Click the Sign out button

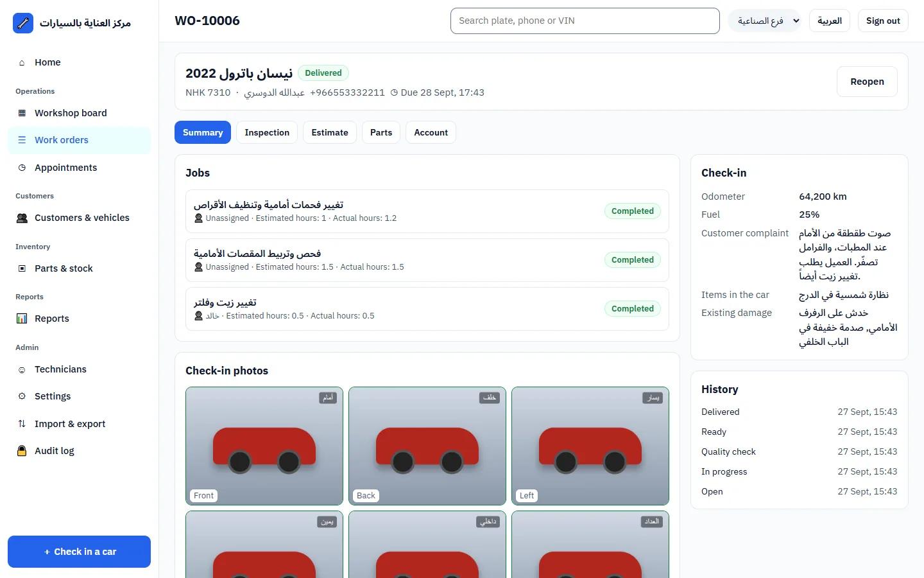tap(883, 21)
